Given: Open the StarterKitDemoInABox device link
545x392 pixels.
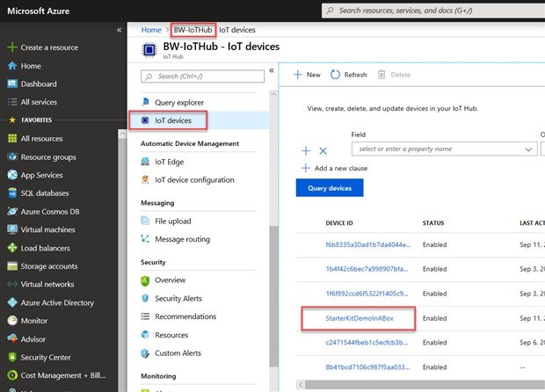Looking at the screenshot, I should (x=360, y=318).
